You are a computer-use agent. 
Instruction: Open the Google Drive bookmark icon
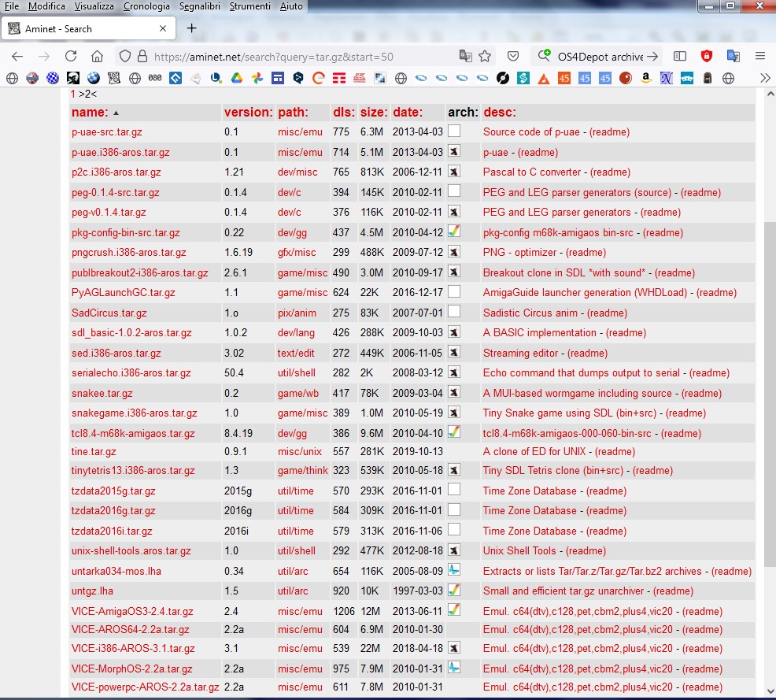tap(236, 78)
